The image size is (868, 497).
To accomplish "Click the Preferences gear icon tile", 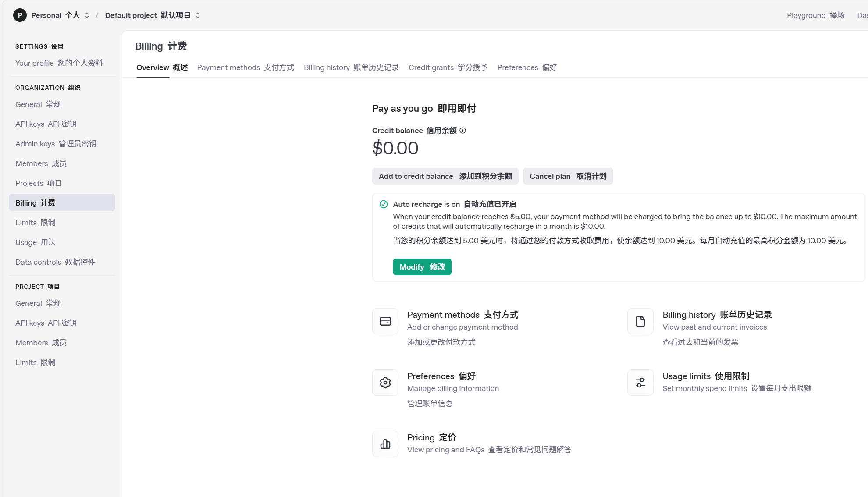I will pos(385,383).
